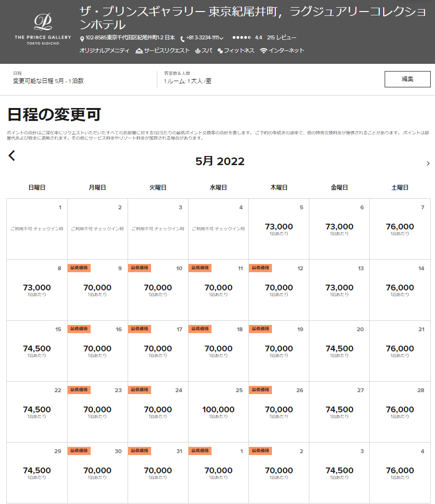Viewport: 435px width, 504px height.
Task: Expand the phone number dropdown chevron
Action: pos(222,38)
